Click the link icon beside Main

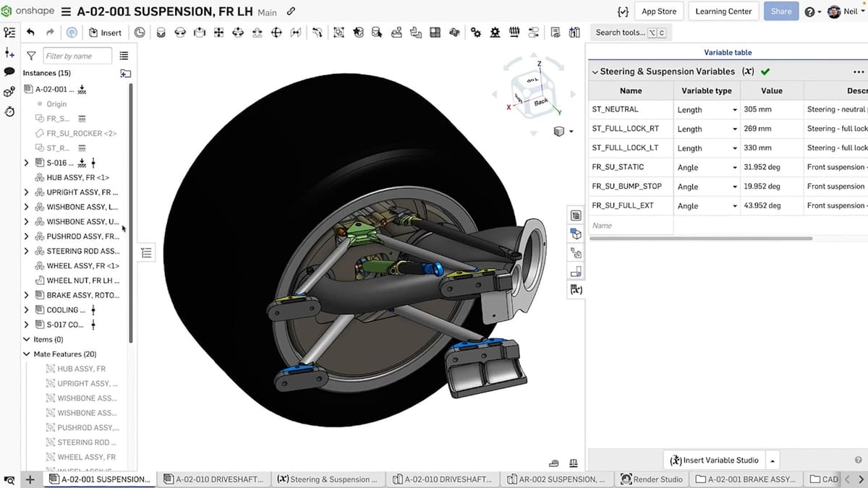(x=291, y=12)
